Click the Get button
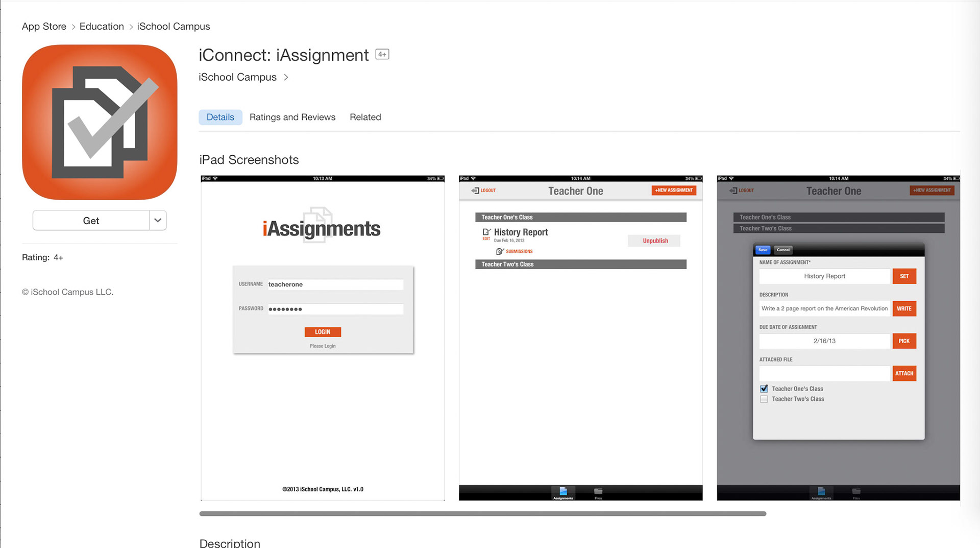This screenshot has height=548, width=980. coord(91,221)
